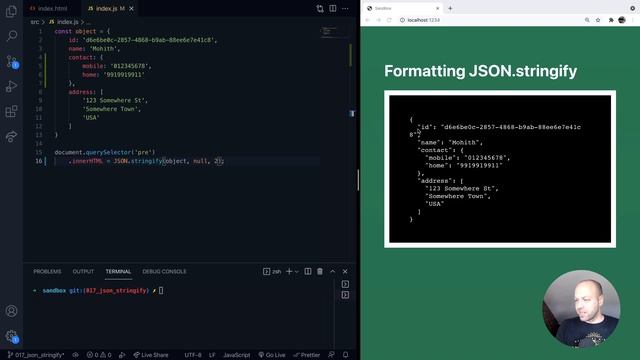The image size is (640, 360).
Task: Start Go Live server from the status bar
Action: (272, 355)
